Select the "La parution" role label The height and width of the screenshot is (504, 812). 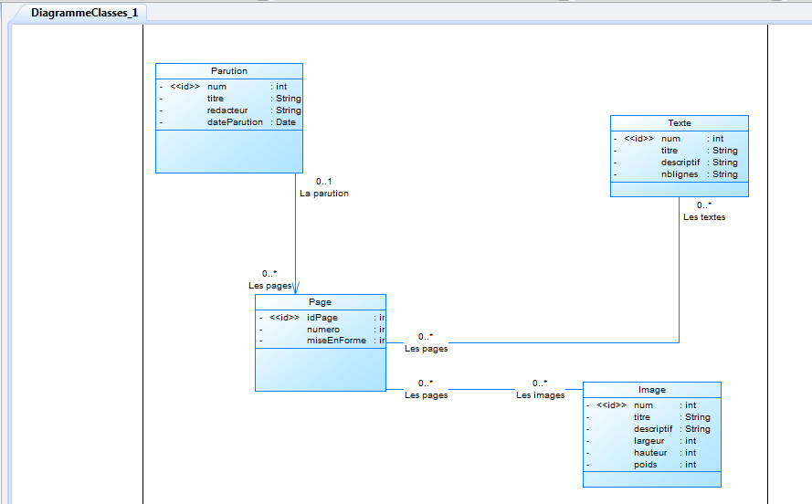tap(323, 194)
